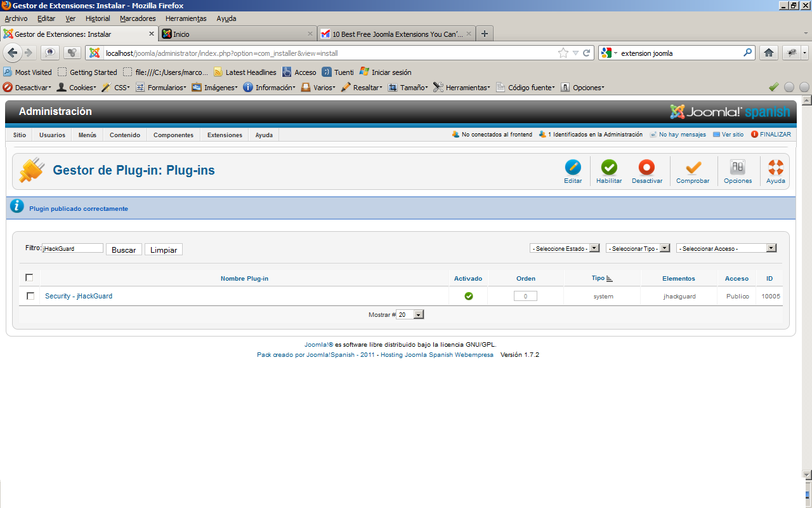Click the Habilitar green check icon
812x508 pixels.
pos(609,168)
